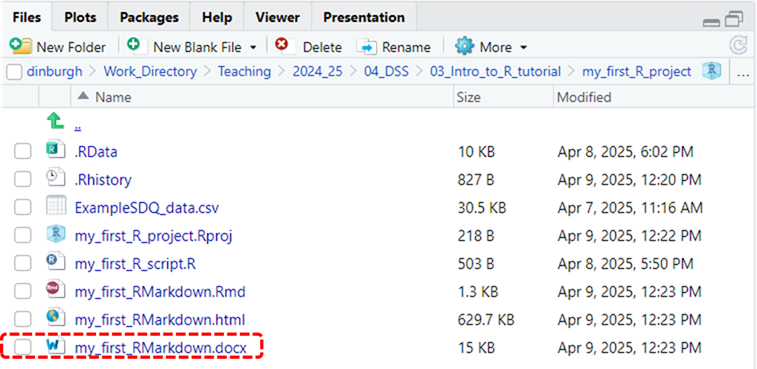Click the 'dinburgh' breadcrumb segment
This screenshot has height=369, width=757.
tap(54, 71)
